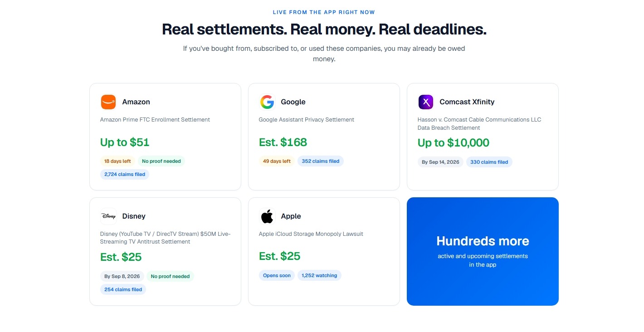Click the 1,252 watching badge
644x332 pixels.
coord(319,275)
